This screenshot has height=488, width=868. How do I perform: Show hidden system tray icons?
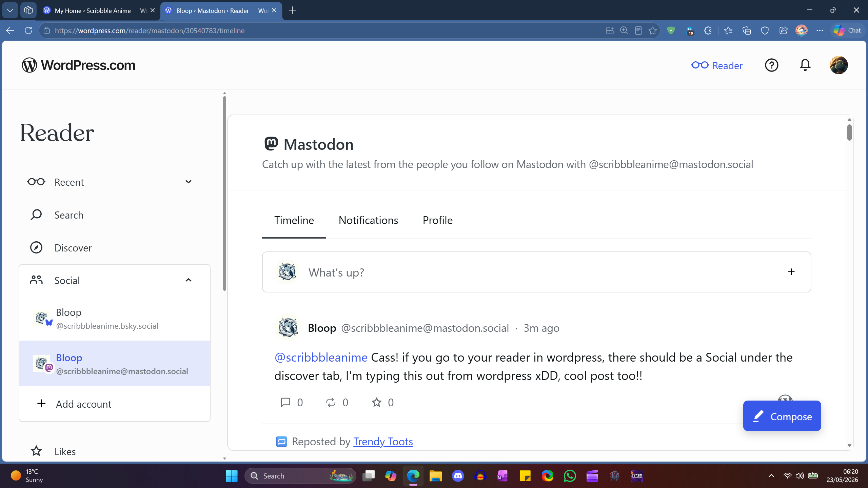[x=771, y=476]
